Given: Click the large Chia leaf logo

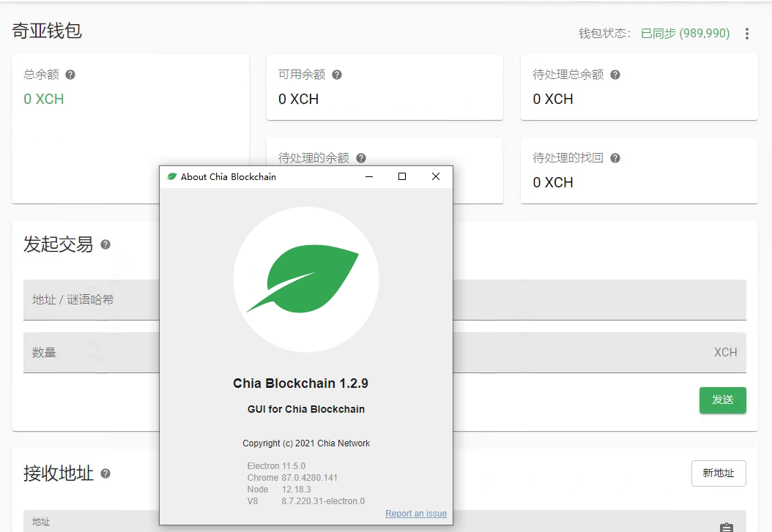Looking at the screenshot, I should click(x=305, y=280).
